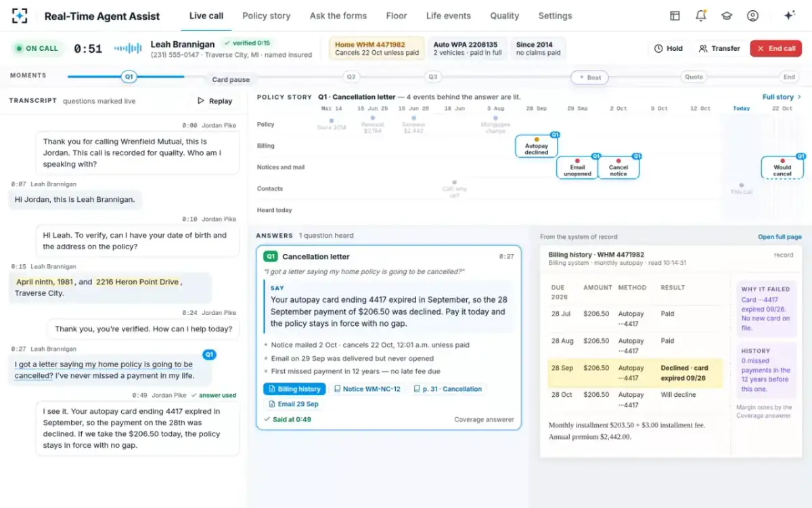This screenshot has height=508, width=812.
Task: Click the highlighted 'April ninth, 1981' text
Action: 45,282
